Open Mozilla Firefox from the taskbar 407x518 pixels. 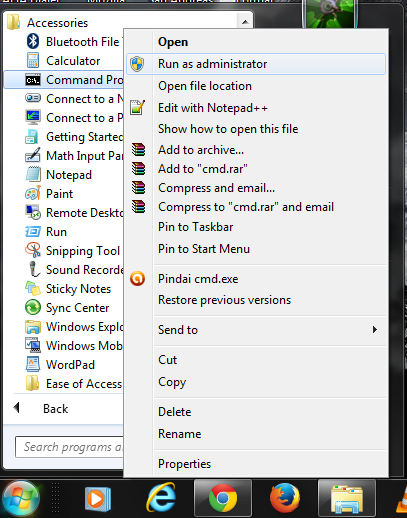pyautogui.click(x=284, y=498)
